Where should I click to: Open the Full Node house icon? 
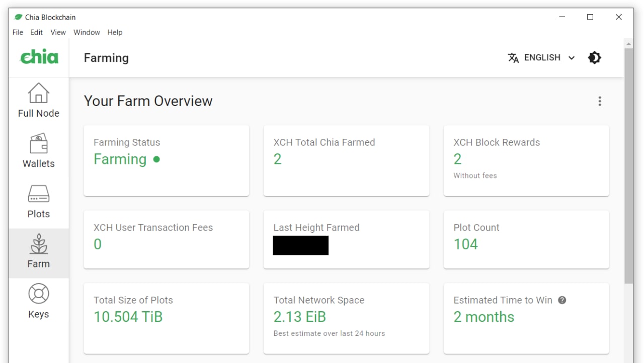click(39, 93)
